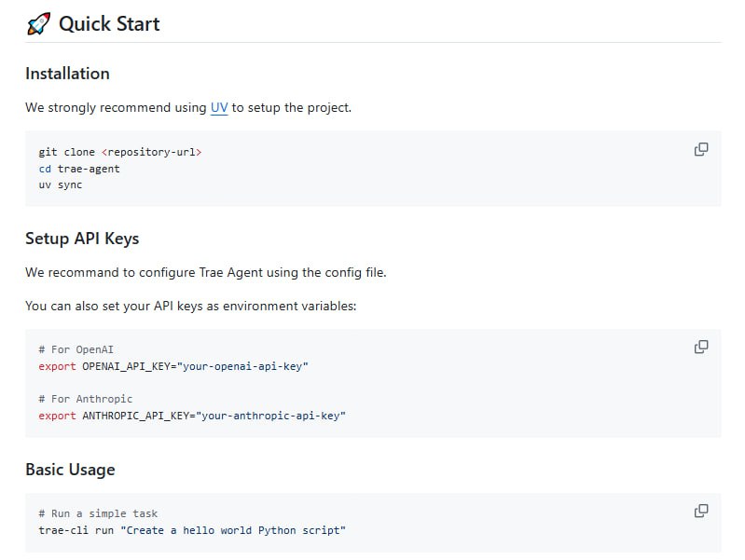Open the UV link in Installation
745x560 pixels.
(219, 107)
